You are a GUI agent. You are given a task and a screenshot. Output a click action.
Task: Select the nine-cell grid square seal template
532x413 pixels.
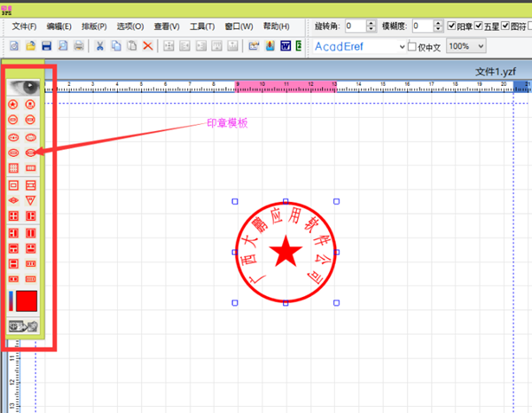tap(13, 168)
